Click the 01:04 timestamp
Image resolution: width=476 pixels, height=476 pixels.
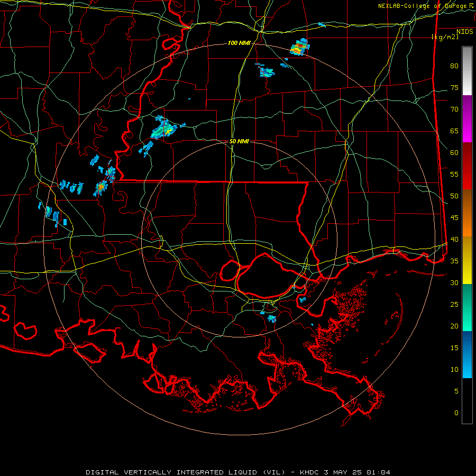tap(378, 472)
